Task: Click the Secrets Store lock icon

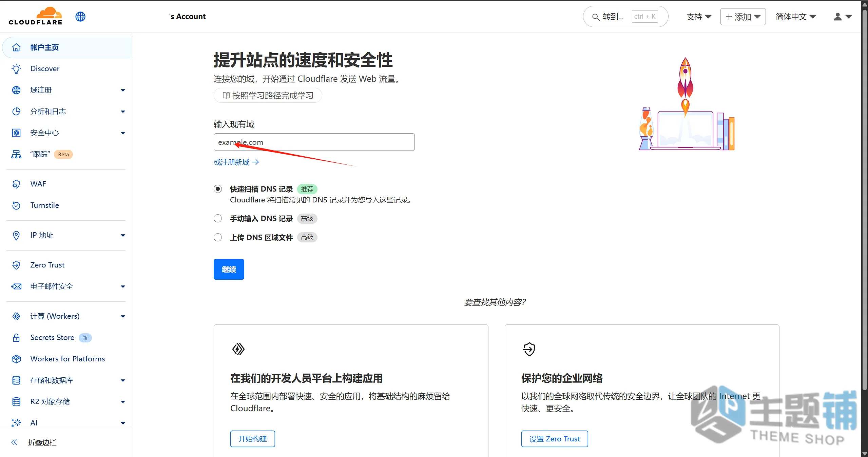Action: click(16, 338)
